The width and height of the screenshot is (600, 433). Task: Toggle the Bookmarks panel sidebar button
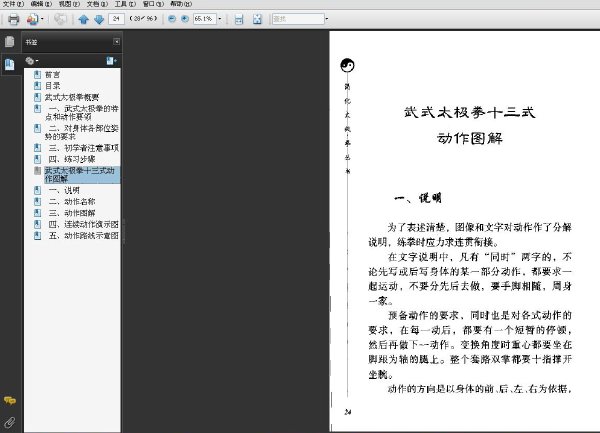coord(10,64)
